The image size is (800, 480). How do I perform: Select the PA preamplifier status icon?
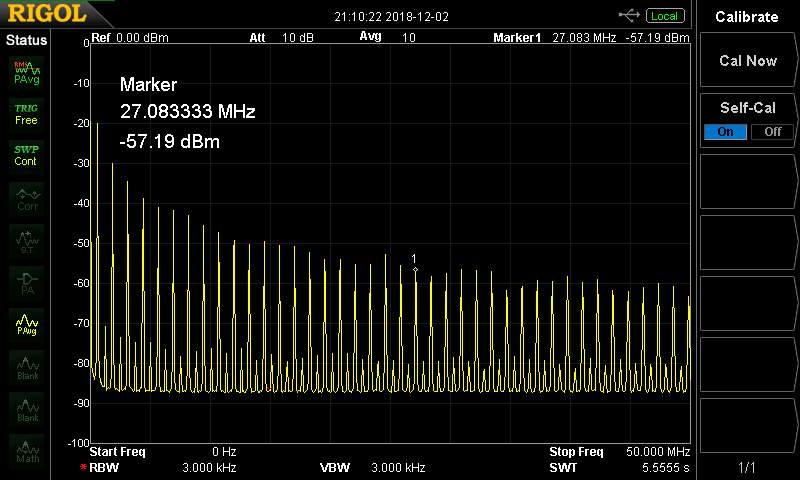click(27, 282)
